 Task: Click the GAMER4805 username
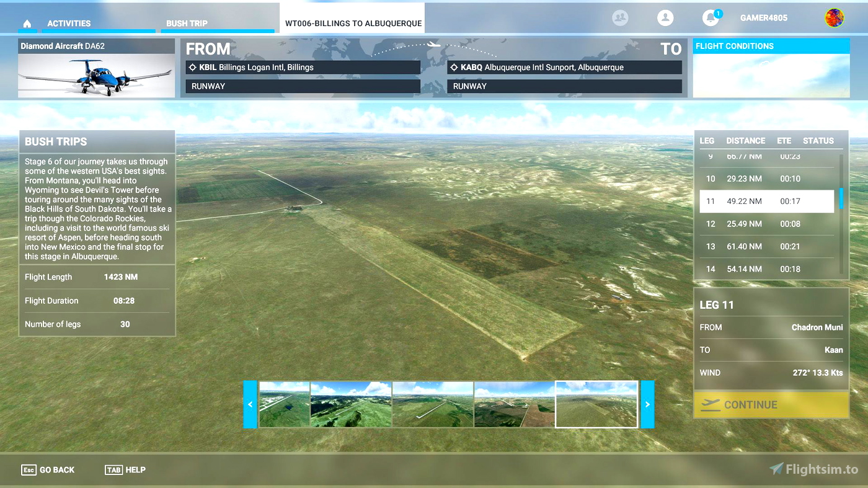pyautogui.click(x=764, y=18)
